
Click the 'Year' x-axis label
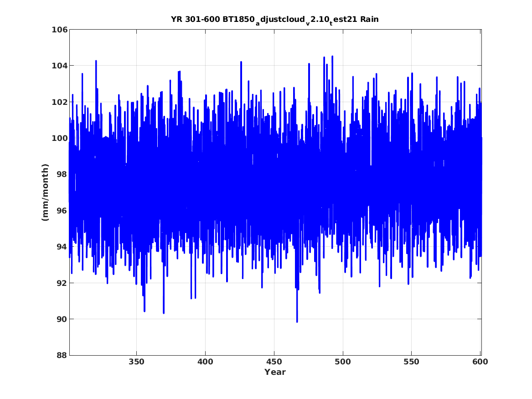(275, 372)
